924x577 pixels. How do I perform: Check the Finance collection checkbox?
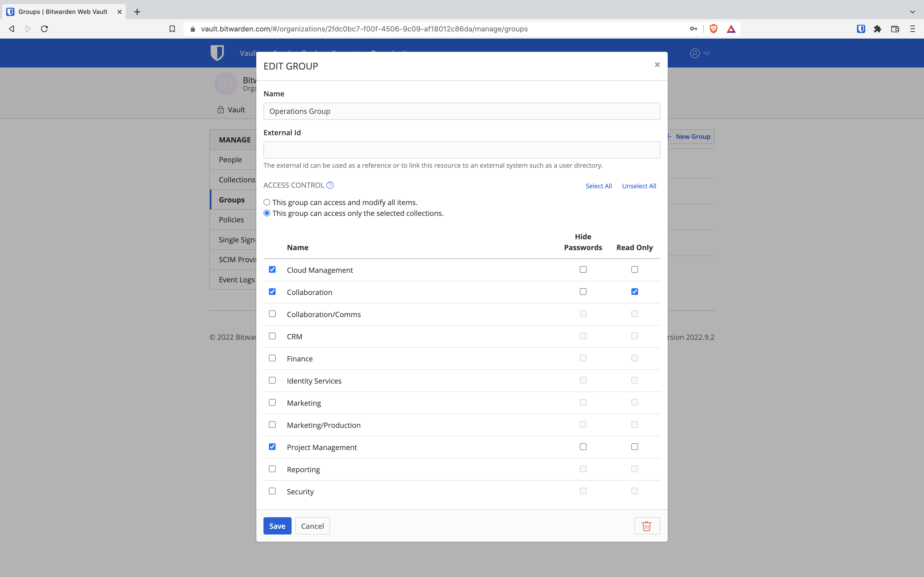point(272,358)
